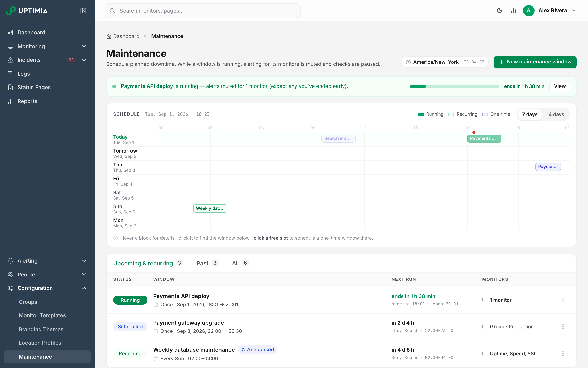The width and height of the screenshot is (588, 368).
Task: Click View on the running banner
Action: click(560, 86)
